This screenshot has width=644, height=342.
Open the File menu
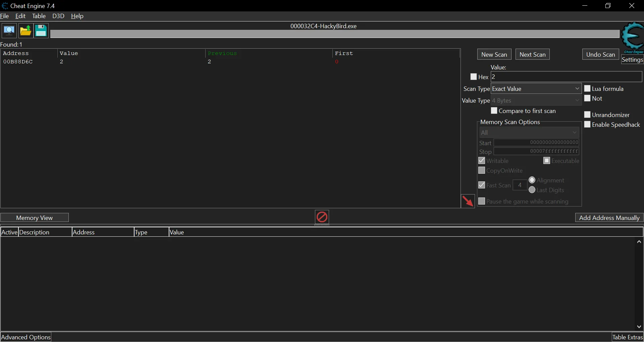[x=5, y=16]
